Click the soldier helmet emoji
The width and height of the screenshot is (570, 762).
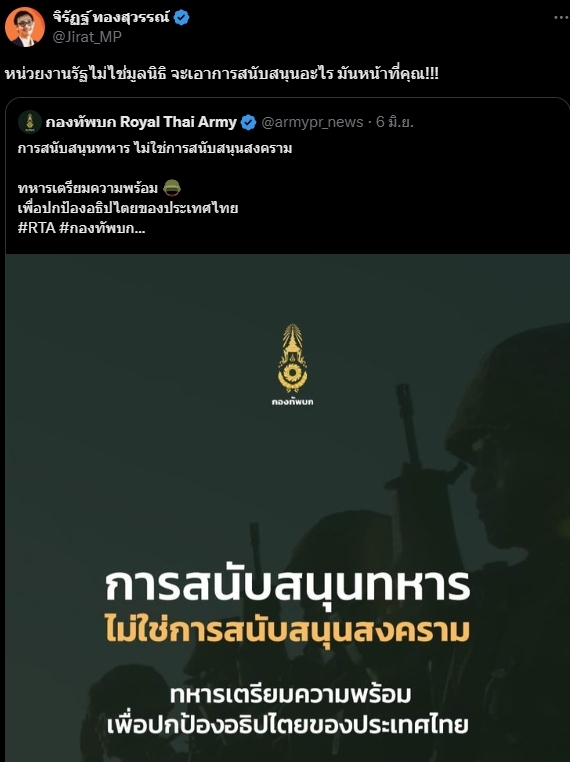point(172,188)
